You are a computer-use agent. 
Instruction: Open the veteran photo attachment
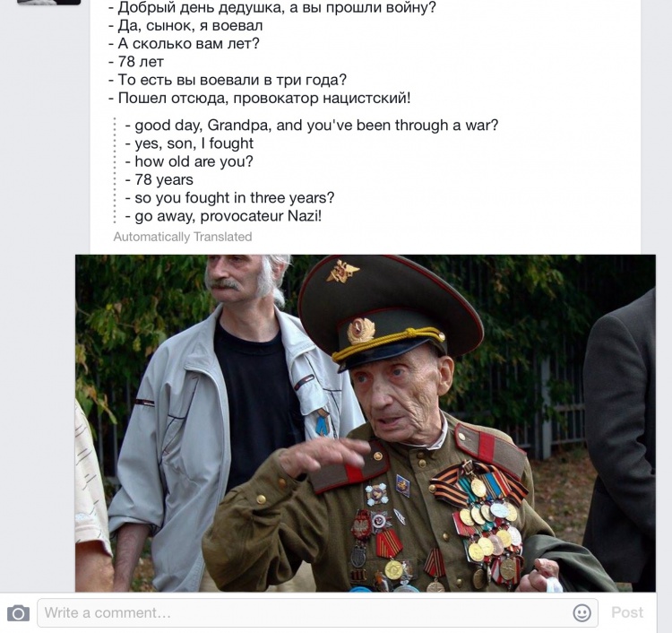(366, 423)
